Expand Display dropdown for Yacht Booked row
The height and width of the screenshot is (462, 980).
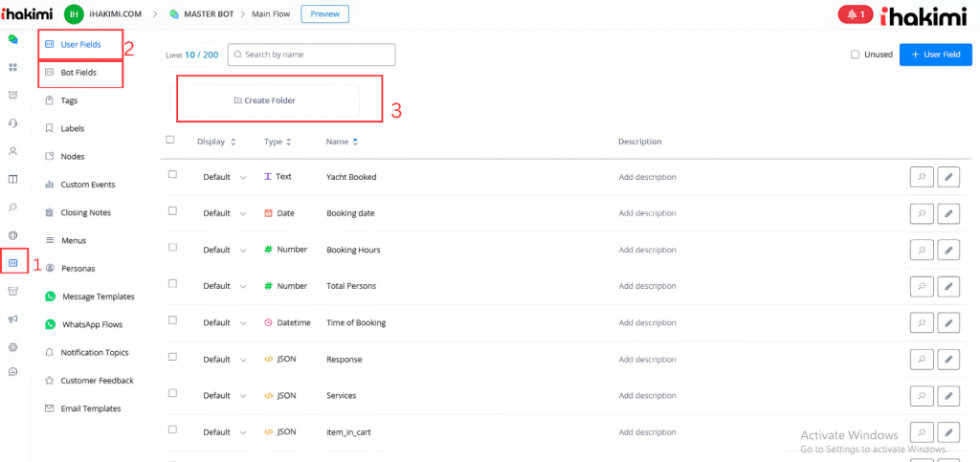224,177
